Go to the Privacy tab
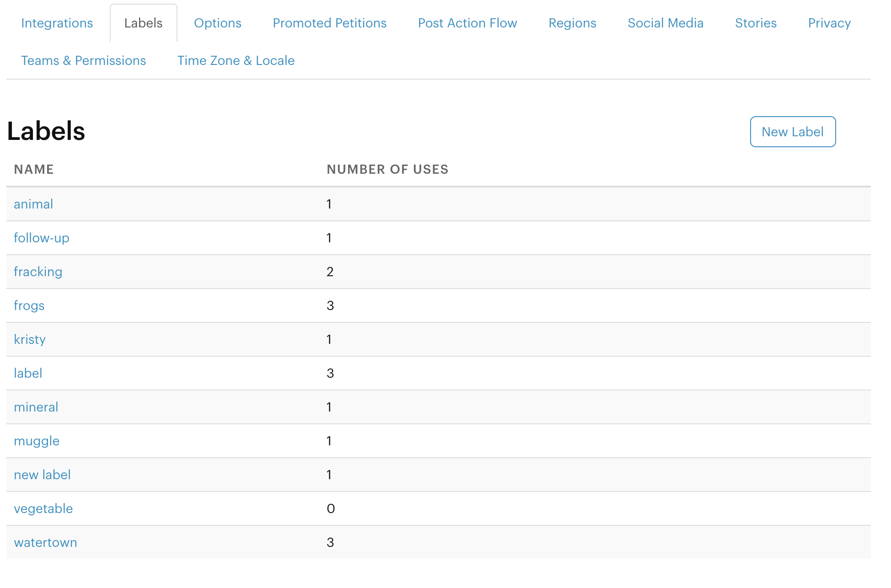891x588 pixels. [x=829, y=23]
